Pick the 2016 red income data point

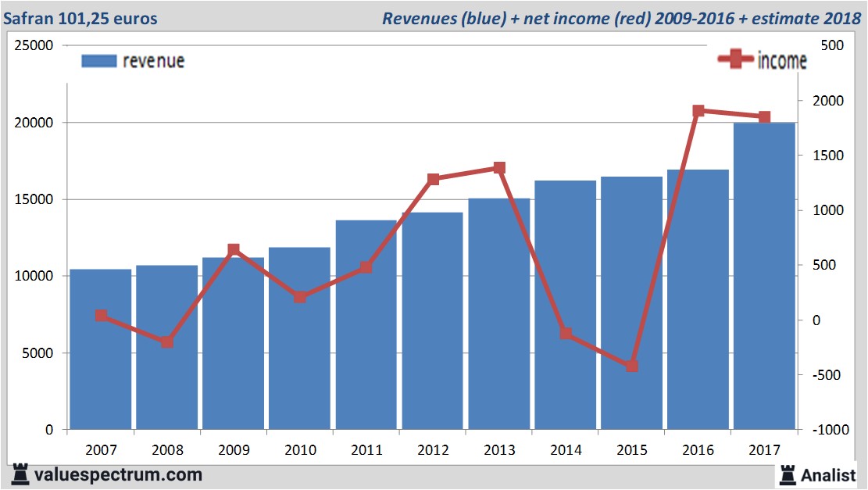point(698,111)
